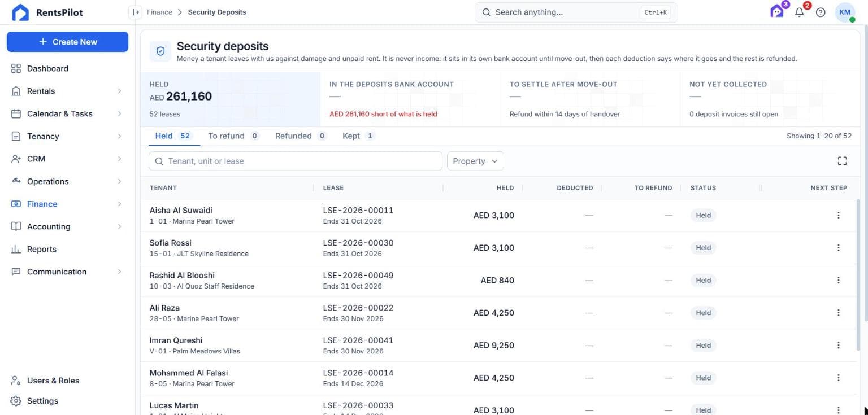Click the security deposits shield icon
This screenshot has width=868, height=415.
pos(160,51)
